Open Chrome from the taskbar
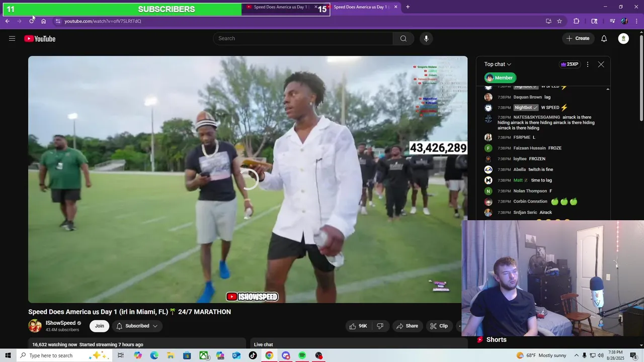This screenshot has width=644, height=362. (269, 355)
